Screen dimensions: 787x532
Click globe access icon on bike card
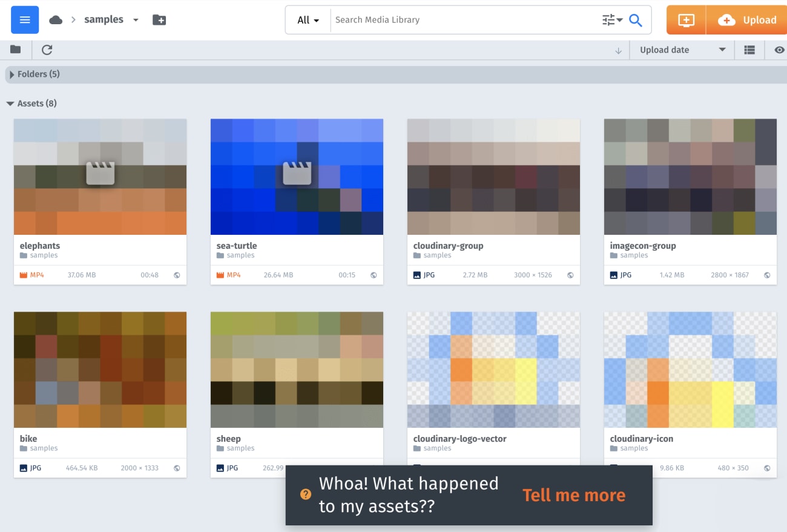[177, 468]
